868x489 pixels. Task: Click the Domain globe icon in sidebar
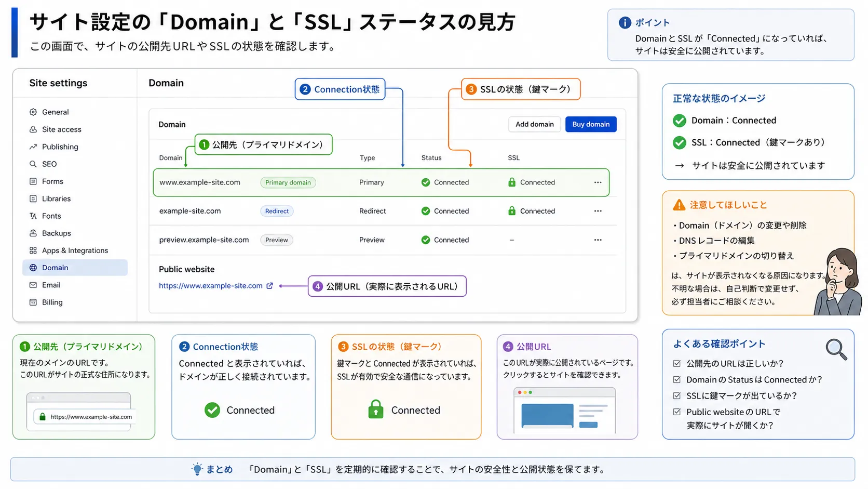(x=33, y=268)
